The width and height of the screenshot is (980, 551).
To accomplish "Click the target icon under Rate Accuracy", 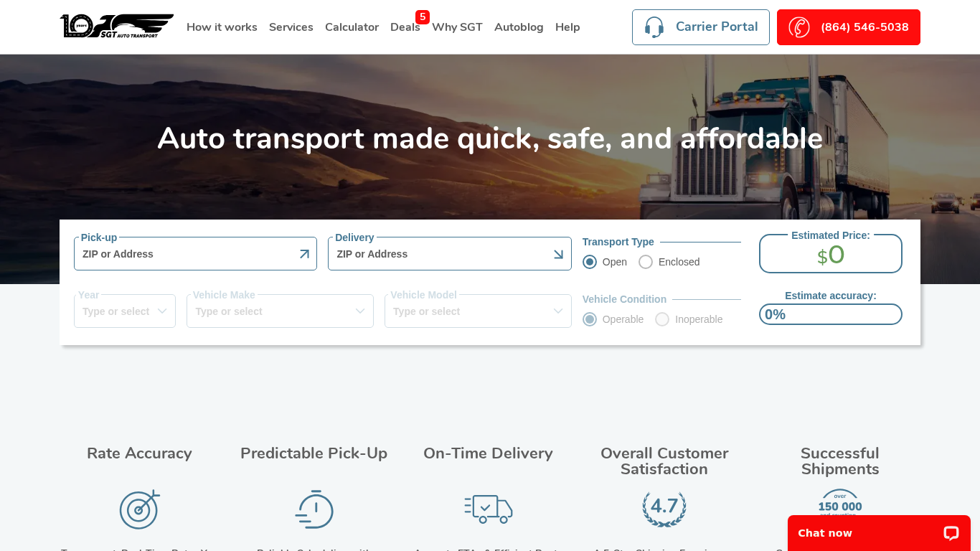I will (139, 509).
